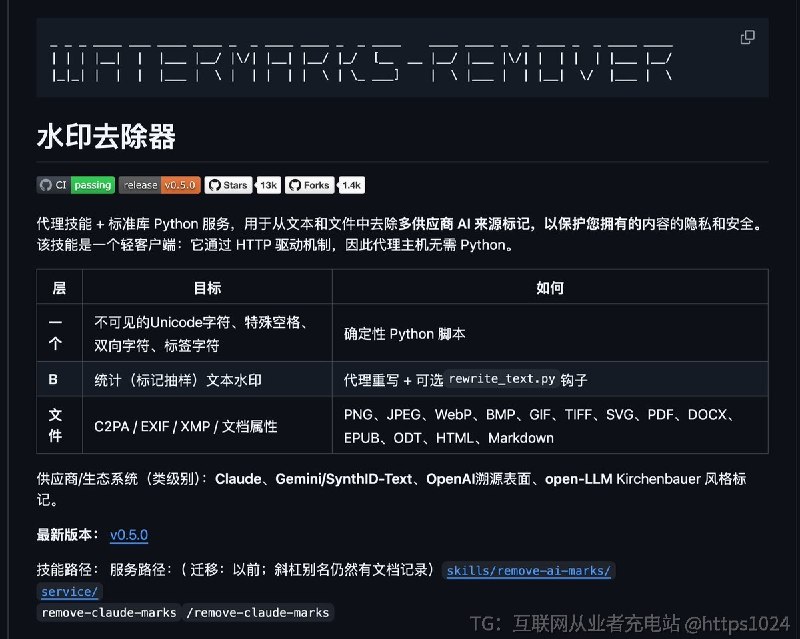Screen dimensions: 800x639
Task: Open the GitHub Stars badge
Action: point(229,185)
